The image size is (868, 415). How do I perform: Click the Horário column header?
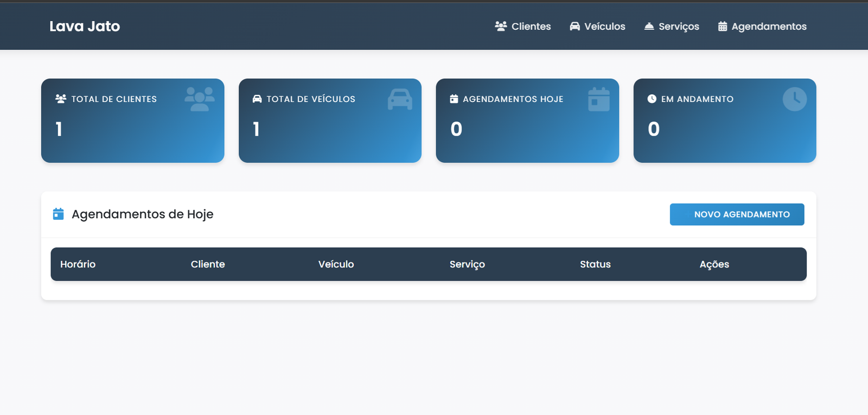[x=78, y=264]
